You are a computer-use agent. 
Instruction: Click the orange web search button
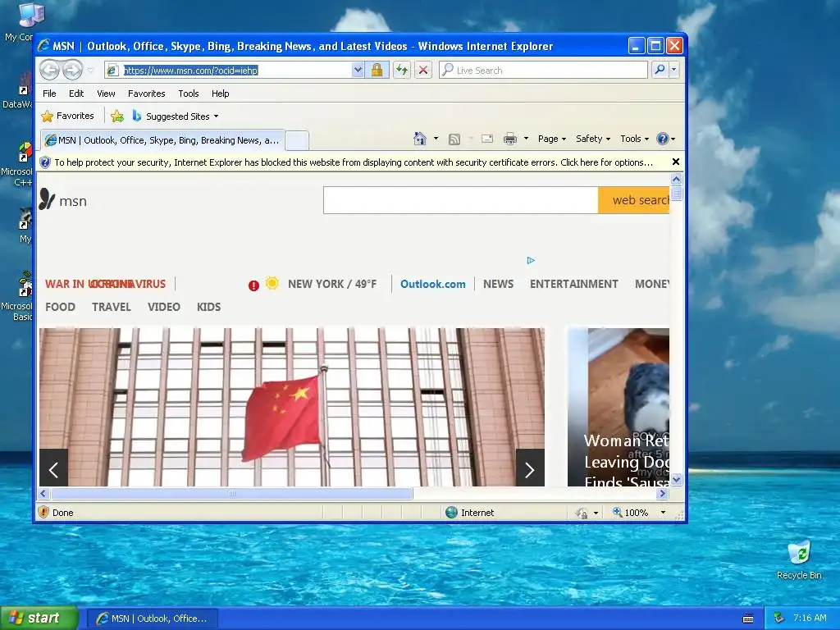click(634, 200)
